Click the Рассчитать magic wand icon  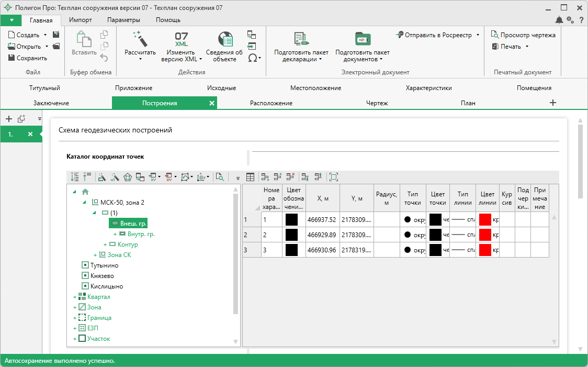point(140,39)
